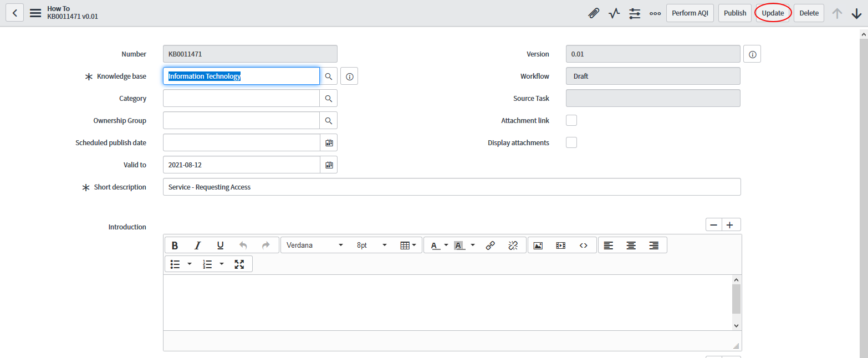This screenshot has height=358, width=868.
Task: Click the personalize form settings icon
Action: (635, 13)
